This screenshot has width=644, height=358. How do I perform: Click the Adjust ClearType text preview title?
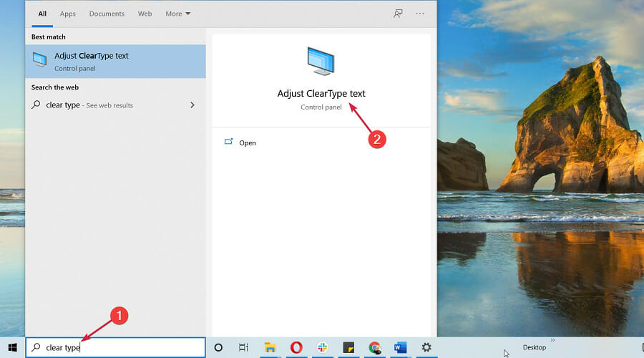[321, 93]
